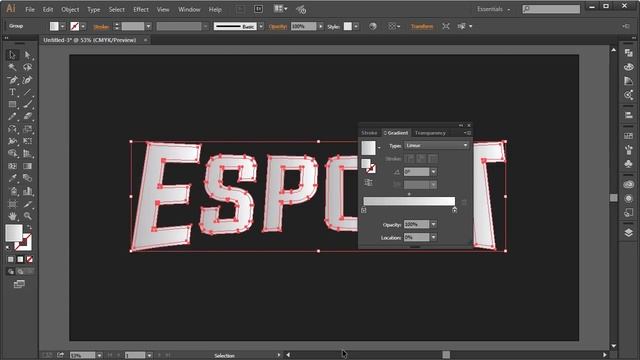Viewport: 640px width, 360px height.
Task: Select the Type tool
Action: click(12, 92)
